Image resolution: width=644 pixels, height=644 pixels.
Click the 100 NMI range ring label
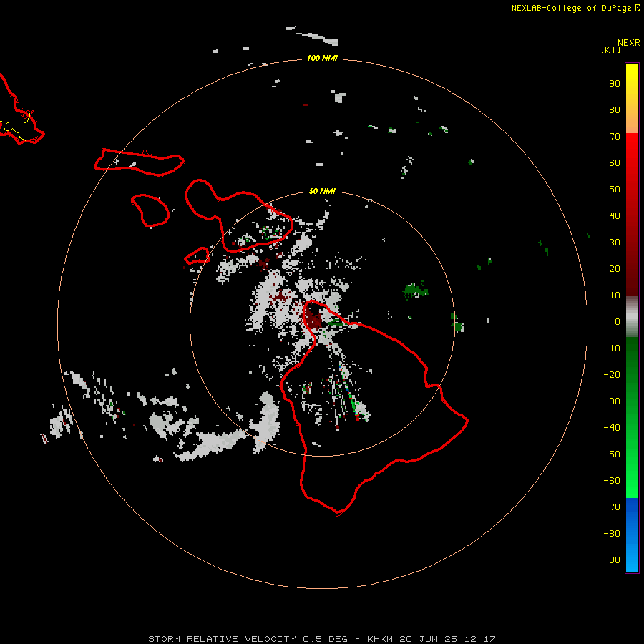point(322,59)
